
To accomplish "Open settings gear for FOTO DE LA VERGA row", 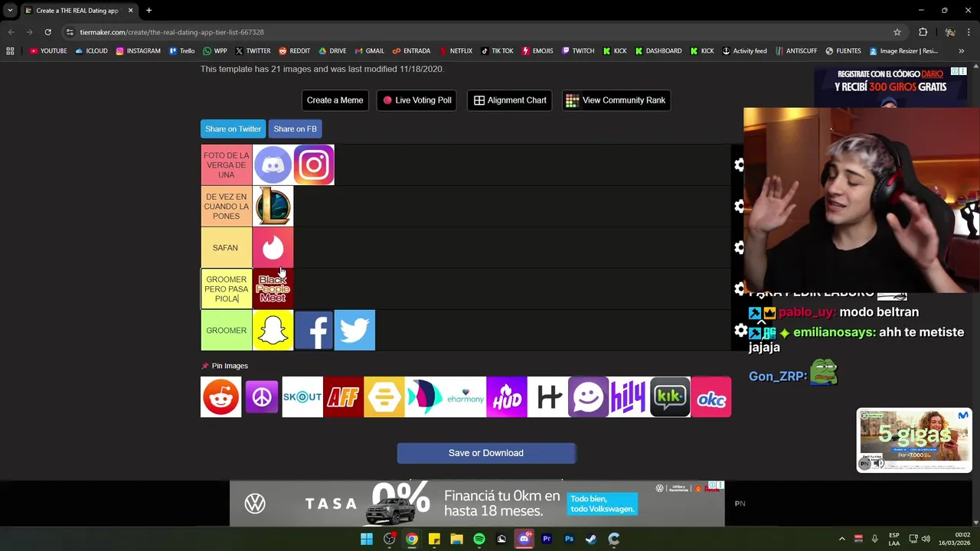I will 740,165.
